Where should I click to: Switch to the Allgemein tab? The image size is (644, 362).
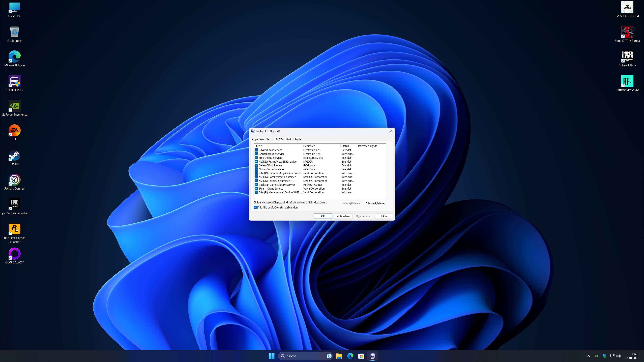point(257,139)
